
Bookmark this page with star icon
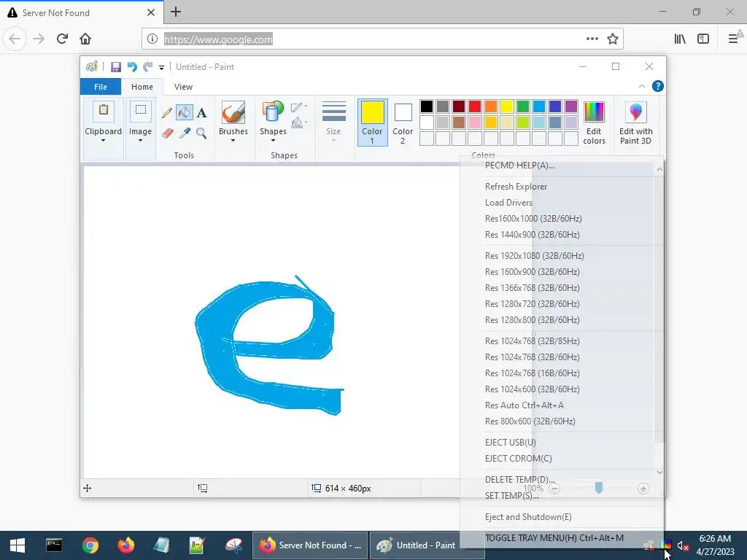pyautogui.click(x=613, y=39)
